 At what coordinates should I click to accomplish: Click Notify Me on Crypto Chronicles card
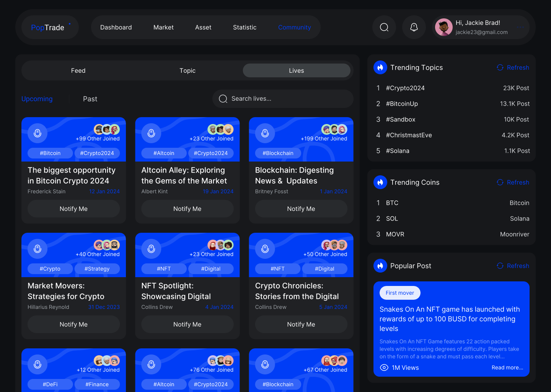pos(301,324)
